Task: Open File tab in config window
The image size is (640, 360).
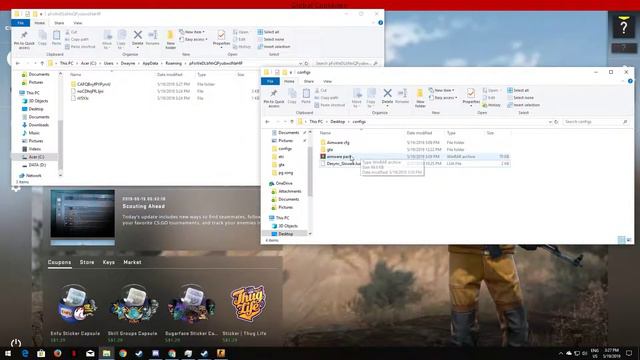Action: 270,81
